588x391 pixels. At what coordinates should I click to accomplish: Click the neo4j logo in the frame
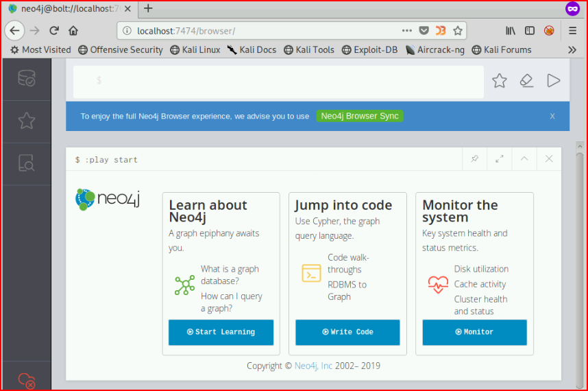coord(108,199)
